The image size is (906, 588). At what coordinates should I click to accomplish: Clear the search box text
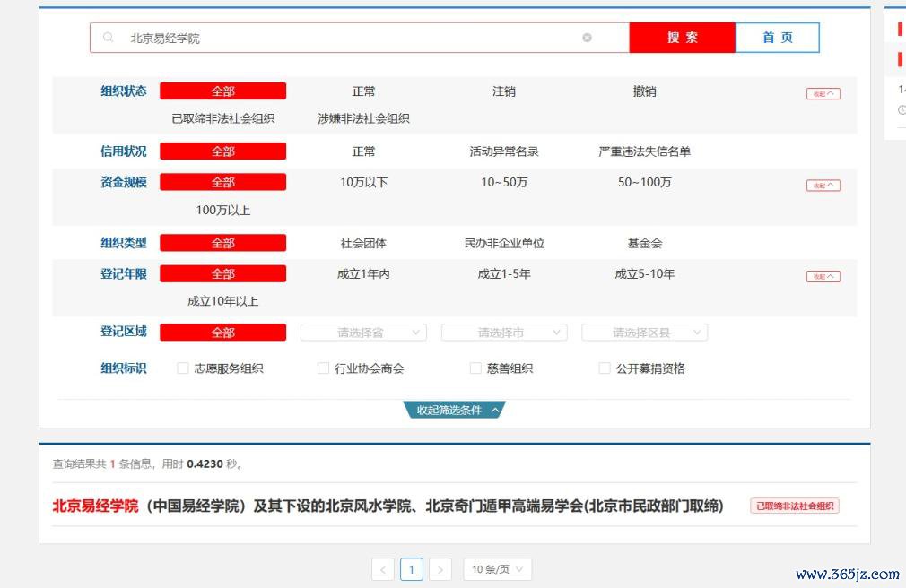[587, 38]
